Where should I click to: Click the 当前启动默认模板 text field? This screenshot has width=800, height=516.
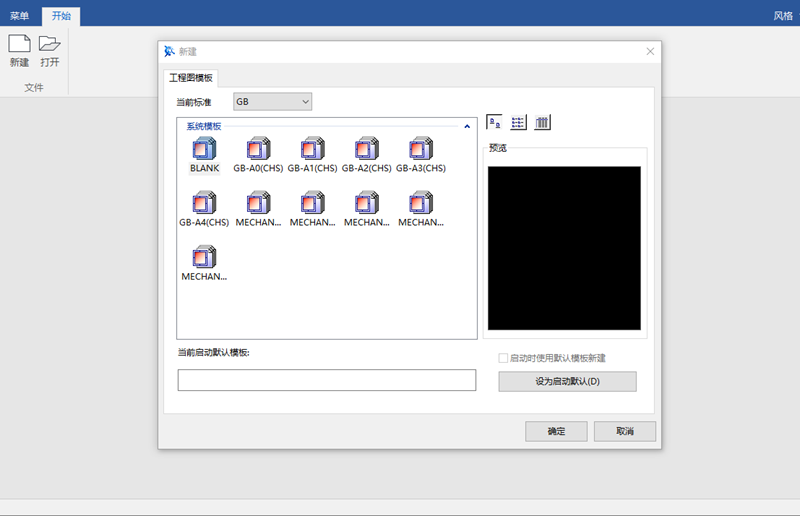click(327, 380)
